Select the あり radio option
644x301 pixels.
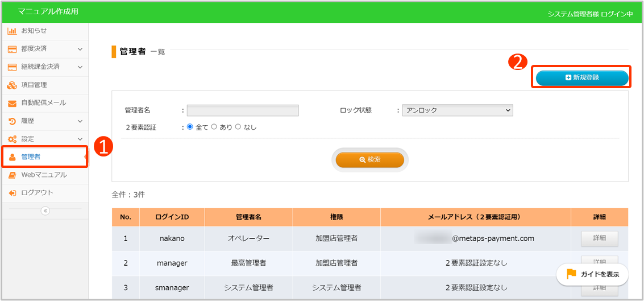[214, 127]
